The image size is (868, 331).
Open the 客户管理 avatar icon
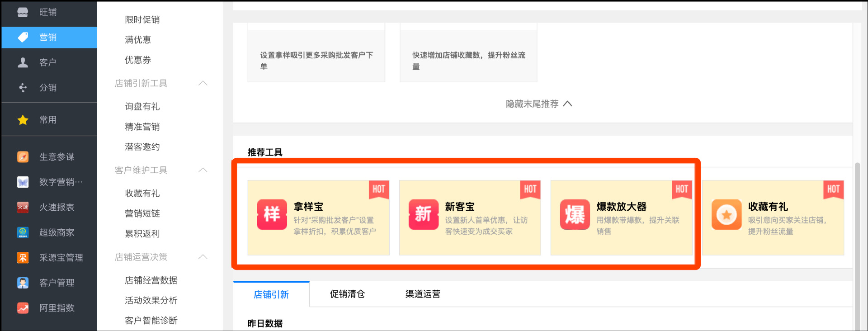click(23, 283)
